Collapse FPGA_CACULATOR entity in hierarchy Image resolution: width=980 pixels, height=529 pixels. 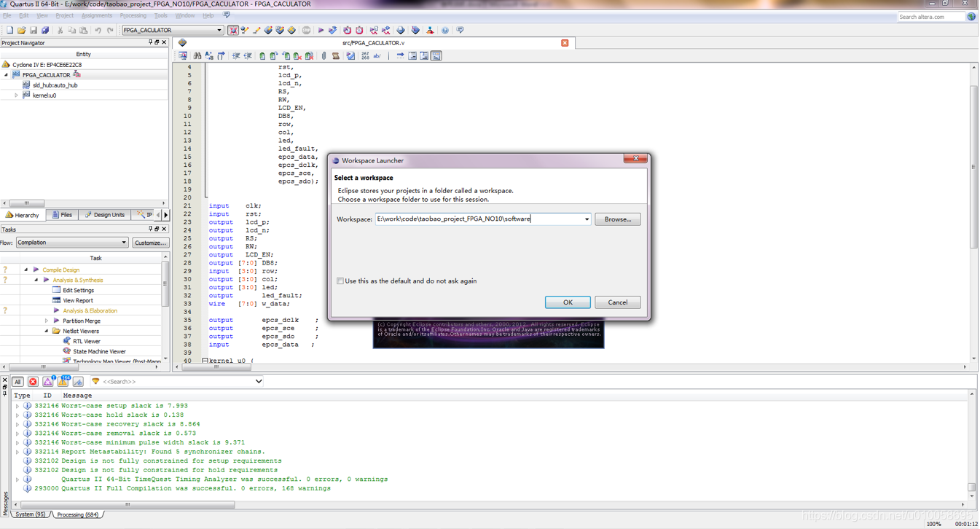pyautogui.click(x=7, y=75)
